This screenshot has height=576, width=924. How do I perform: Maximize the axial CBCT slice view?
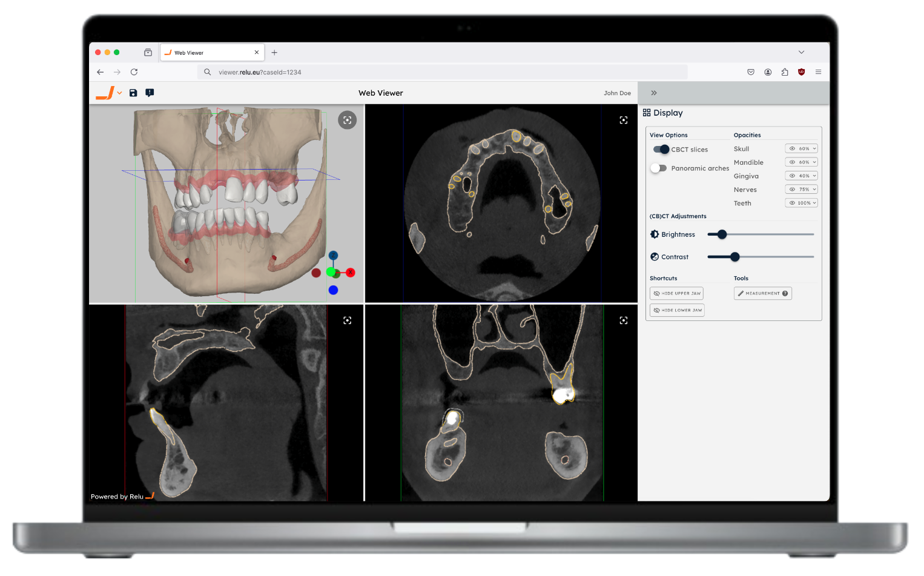coord(623,120)
